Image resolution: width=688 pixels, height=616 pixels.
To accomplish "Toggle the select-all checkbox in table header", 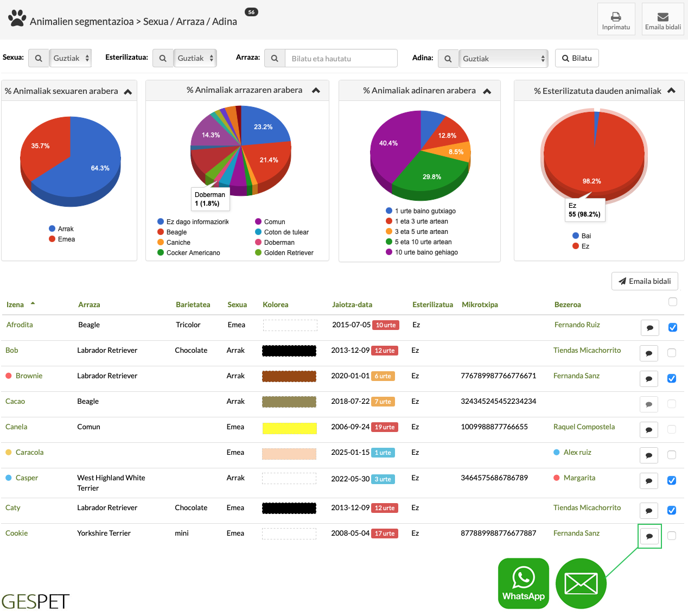I will (673, 302).
